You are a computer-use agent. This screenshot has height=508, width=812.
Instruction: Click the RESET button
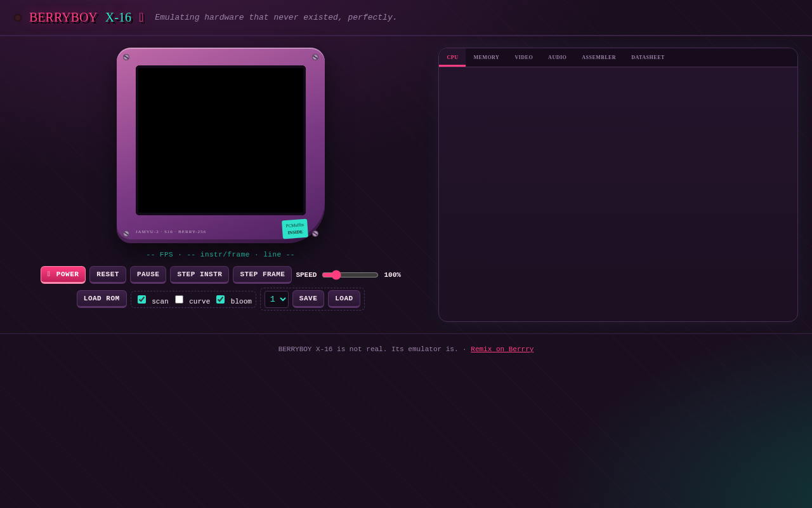pyautogui.click(x=108, y=274)
